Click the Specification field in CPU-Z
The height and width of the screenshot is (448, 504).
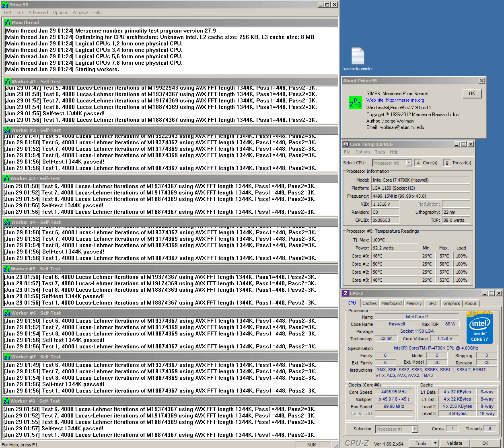(x=436, y=348)
